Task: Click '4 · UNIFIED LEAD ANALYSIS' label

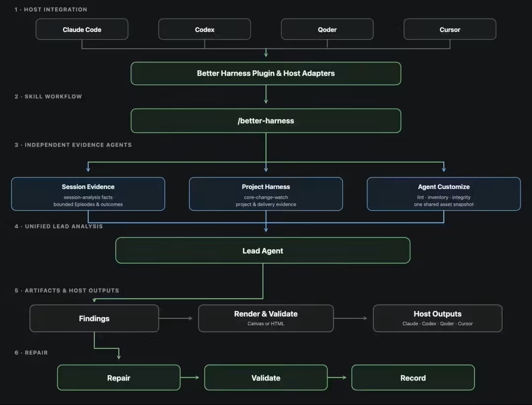Action: point(58,226)
